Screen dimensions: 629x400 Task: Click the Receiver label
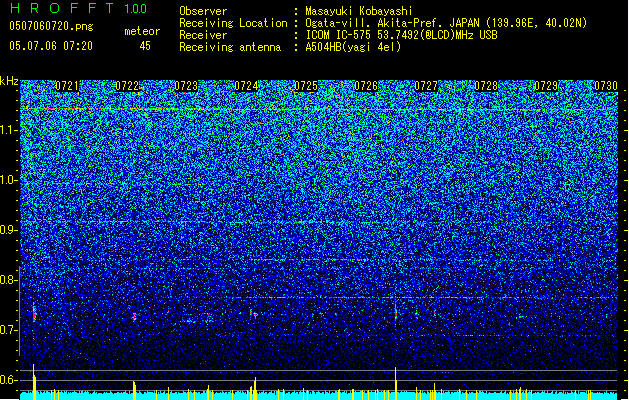(203, 35)
